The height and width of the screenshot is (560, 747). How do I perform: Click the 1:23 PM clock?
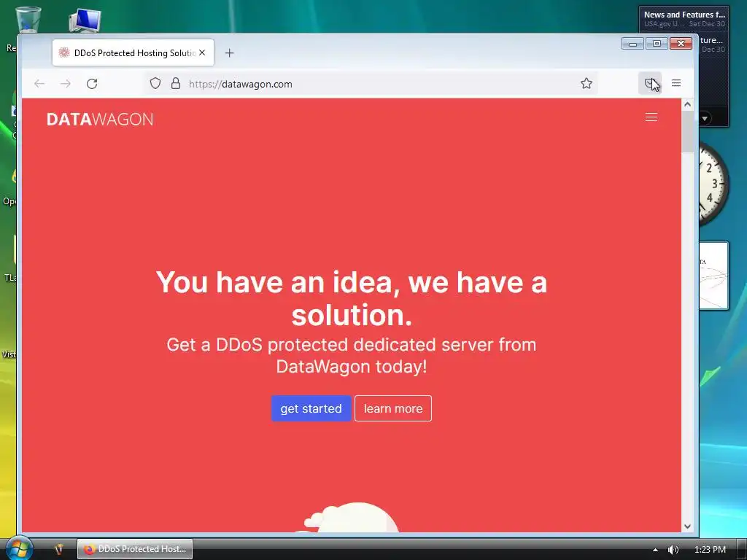click(710, 550)
